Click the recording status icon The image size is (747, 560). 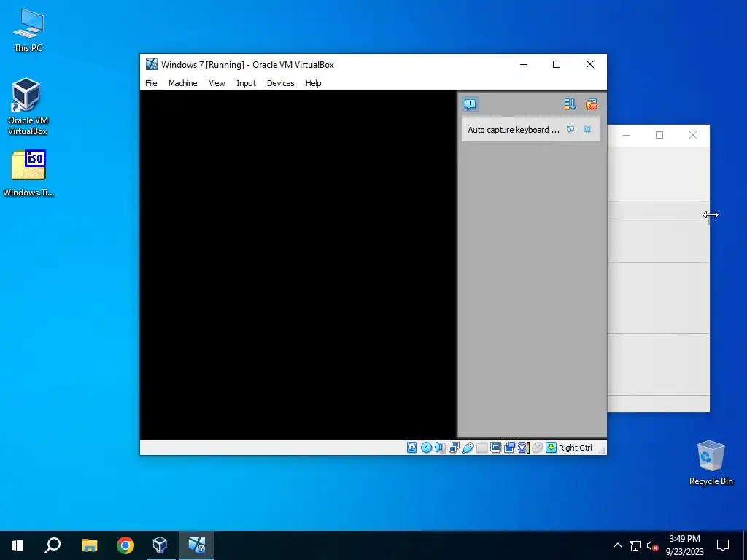[x=509, y=448]
